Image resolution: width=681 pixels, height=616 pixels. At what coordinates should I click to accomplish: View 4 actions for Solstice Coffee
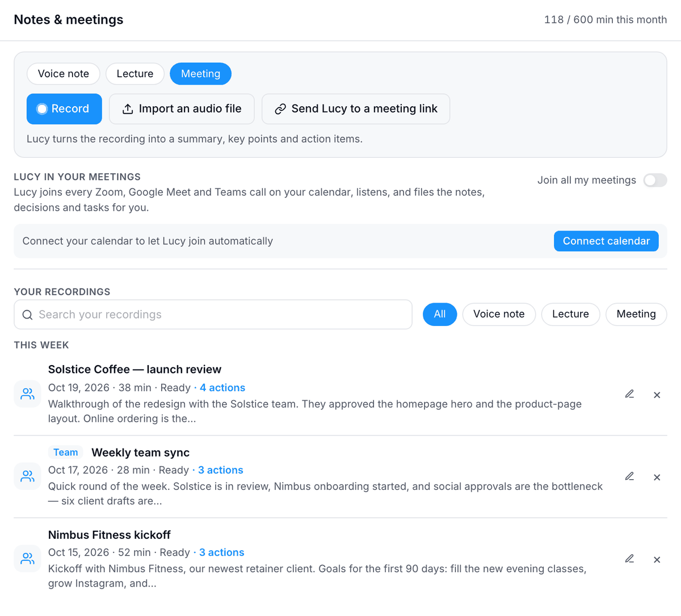pos(222,388)
